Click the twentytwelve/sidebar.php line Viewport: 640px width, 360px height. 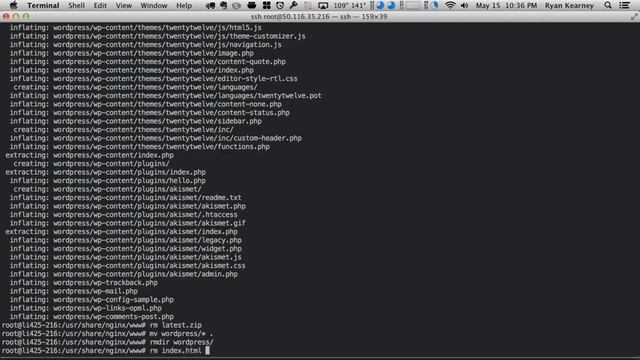tap(136, 121)
